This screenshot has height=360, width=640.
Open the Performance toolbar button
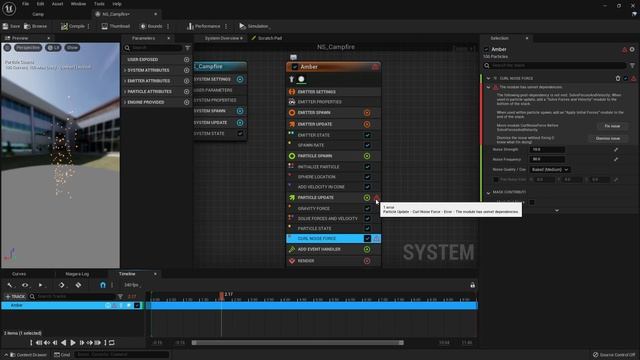pyautogui.click(x=203, y=26)
